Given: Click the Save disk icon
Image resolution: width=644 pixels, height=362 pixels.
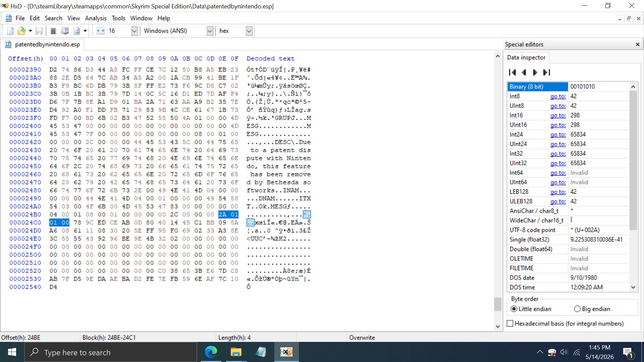Looking at the screenshot, I should pos(39,31).
